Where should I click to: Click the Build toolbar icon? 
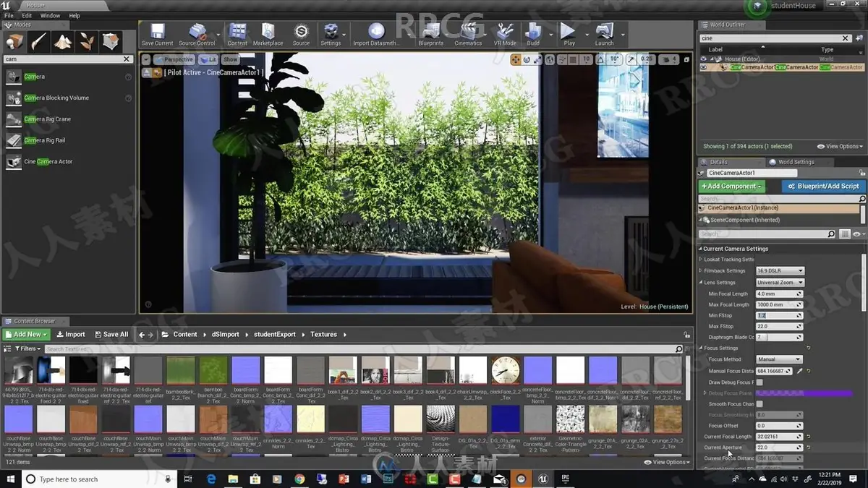click(533, 34)
